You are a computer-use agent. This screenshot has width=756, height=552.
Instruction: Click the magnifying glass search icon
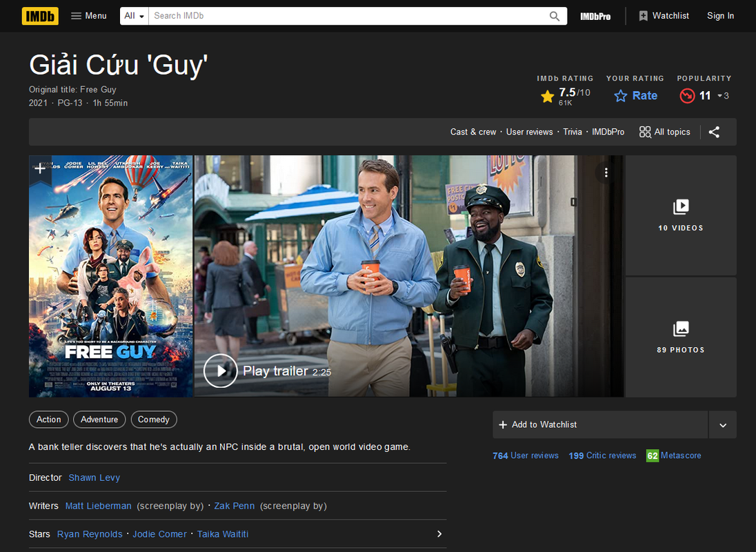tap(555, 16)
